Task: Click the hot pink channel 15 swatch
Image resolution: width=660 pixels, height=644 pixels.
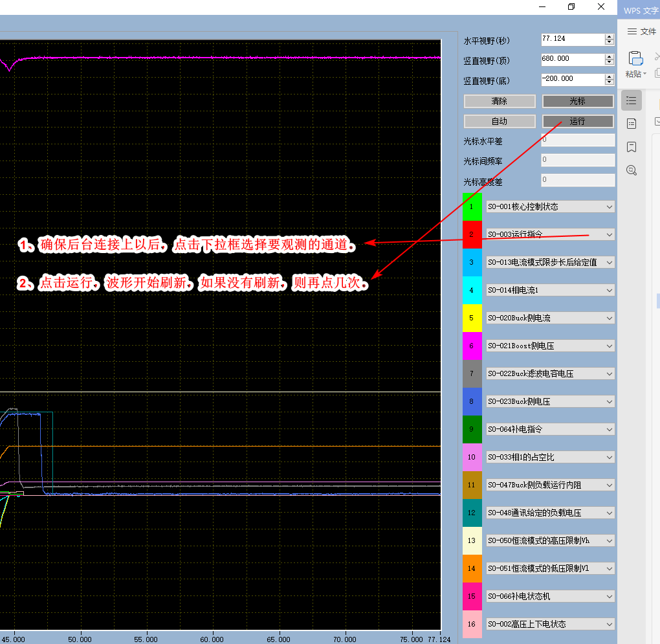Action: point(472,596)
